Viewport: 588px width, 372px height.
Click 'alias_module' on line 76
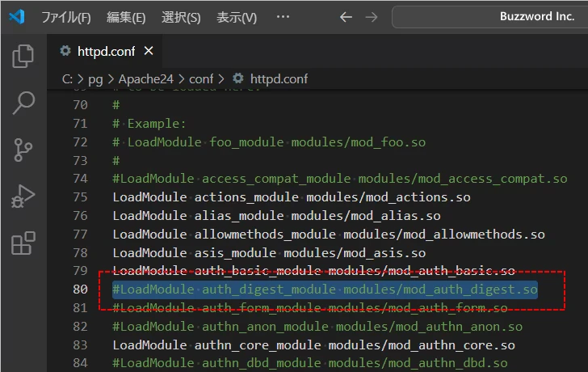239,215
